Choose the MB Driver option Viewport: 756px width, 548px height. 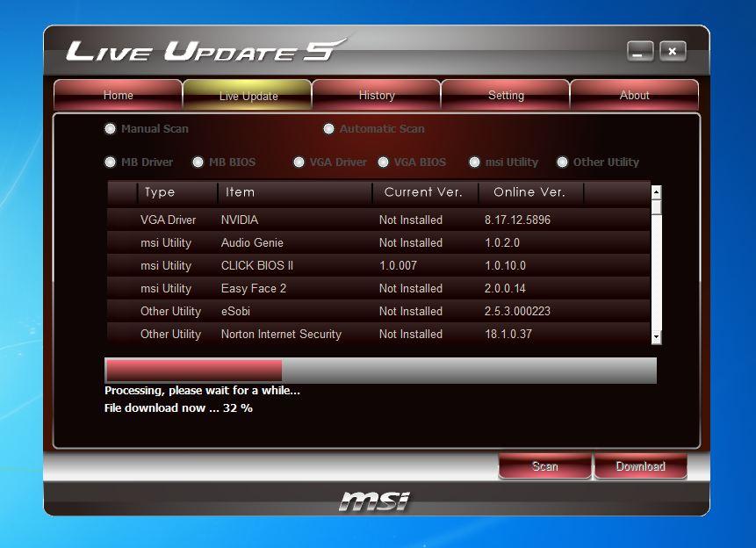click(111, 162)
